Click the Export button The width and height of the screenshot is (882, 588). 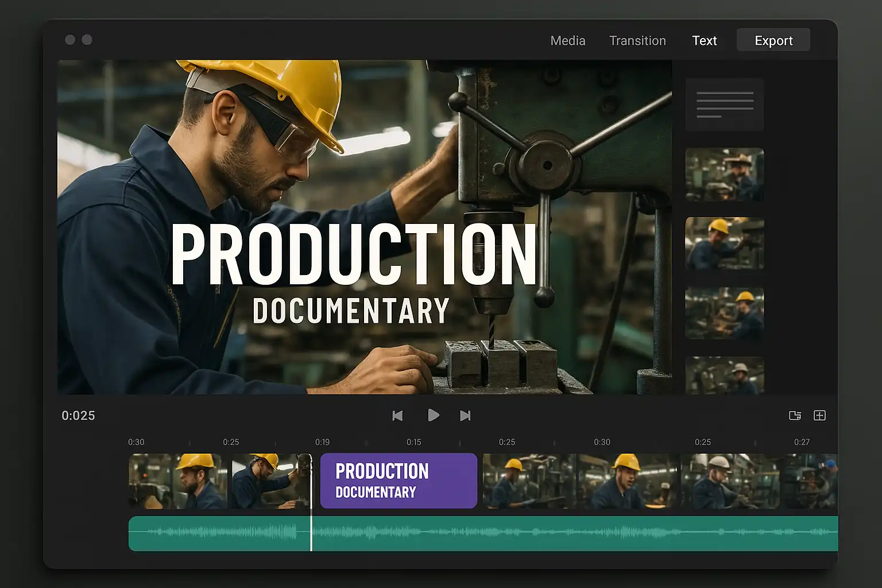773,40
